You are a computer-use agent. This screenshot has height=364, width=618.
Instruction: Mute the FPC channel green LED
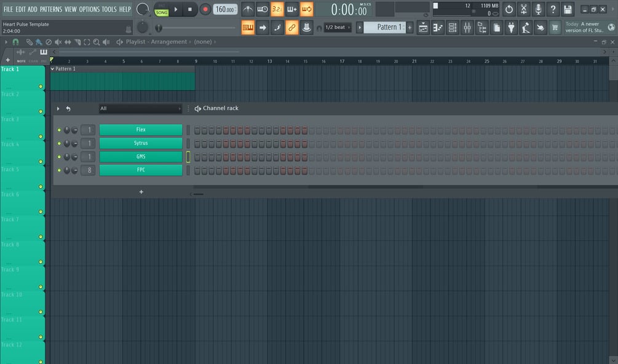(x=59, y=170)
